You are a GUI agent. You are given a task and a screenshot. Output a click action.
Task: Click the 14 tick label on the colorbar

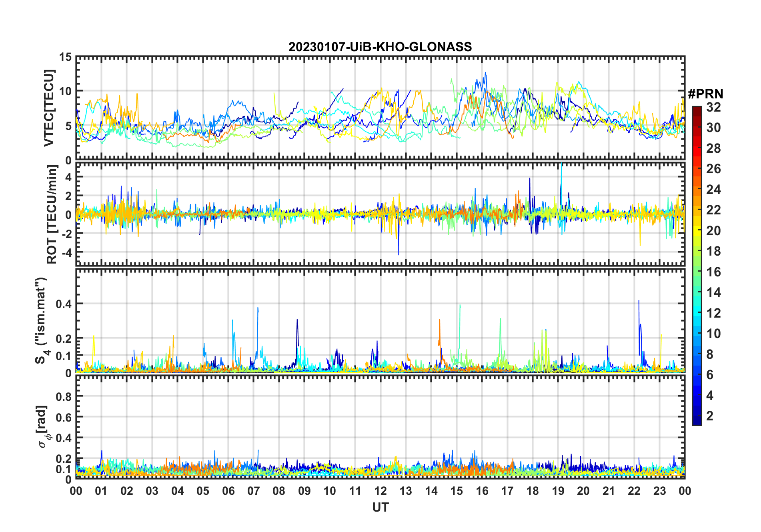tap(713, 292)
